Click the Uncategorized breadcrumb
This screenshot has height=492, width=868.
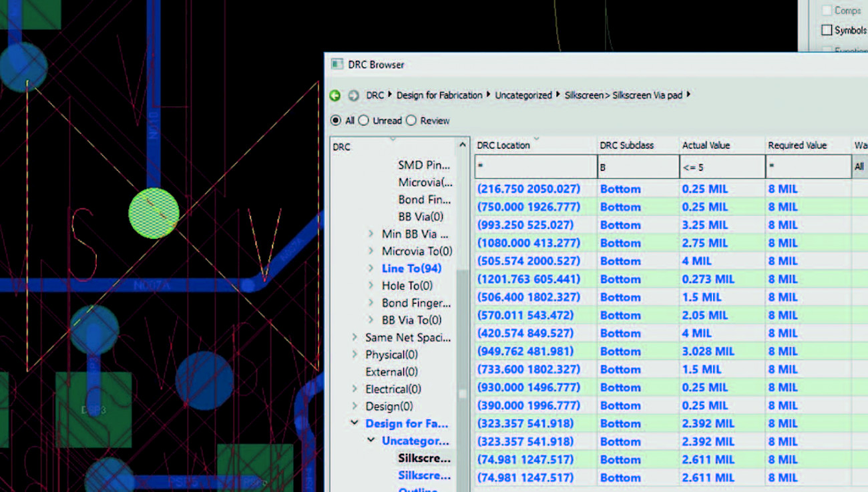click(x=523, y=95)
